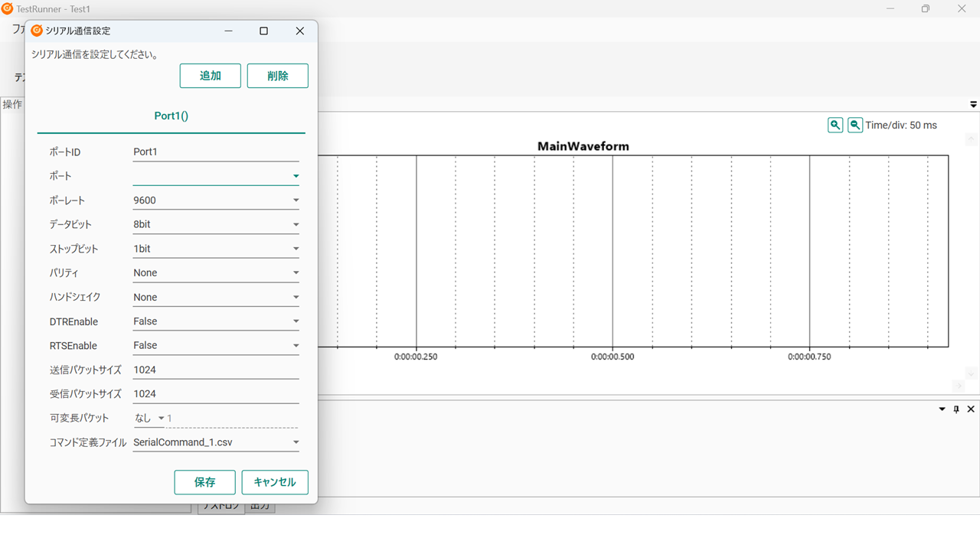Toggle the RTSEnable dropdown set to False

click(x=296, y=346)
